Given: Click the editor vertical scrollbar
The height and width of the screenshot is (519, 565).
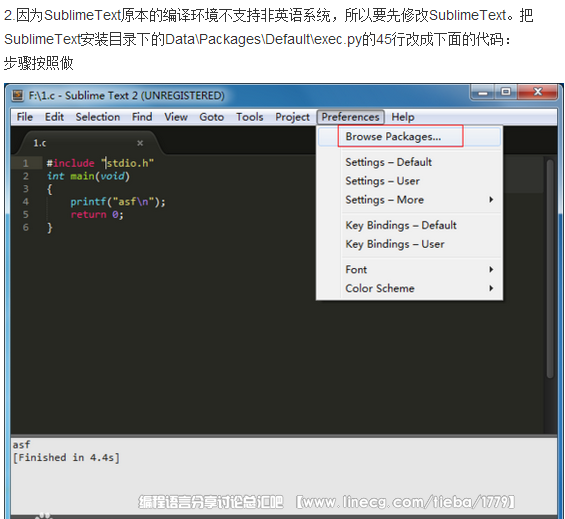Looking at the screenshot, I should 550,269.
